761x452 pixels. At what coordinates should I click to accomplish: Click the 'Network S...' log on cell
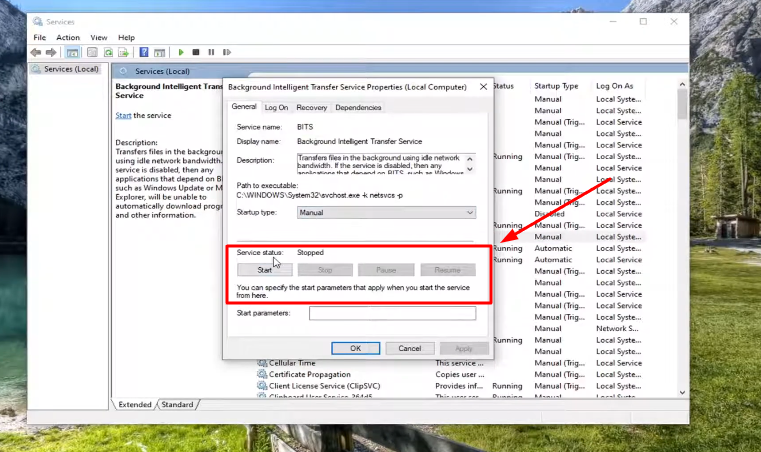617,329
